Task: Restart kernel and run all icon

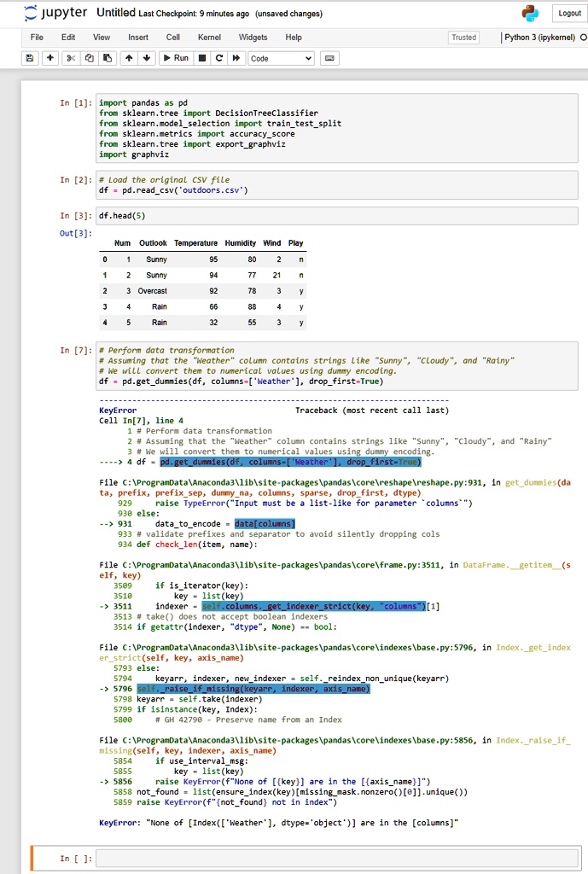Action: [236, 58]
